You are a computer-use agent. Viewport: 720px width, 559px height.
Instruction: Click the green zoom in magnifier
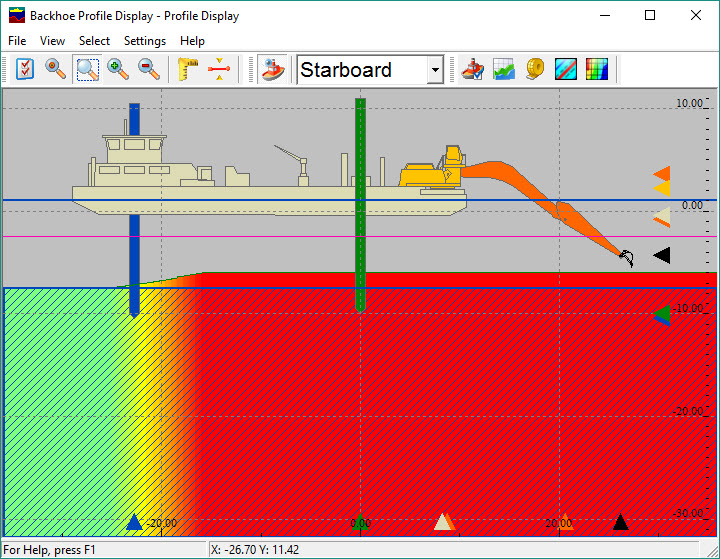pyautogui.click(x=118, y=69)
